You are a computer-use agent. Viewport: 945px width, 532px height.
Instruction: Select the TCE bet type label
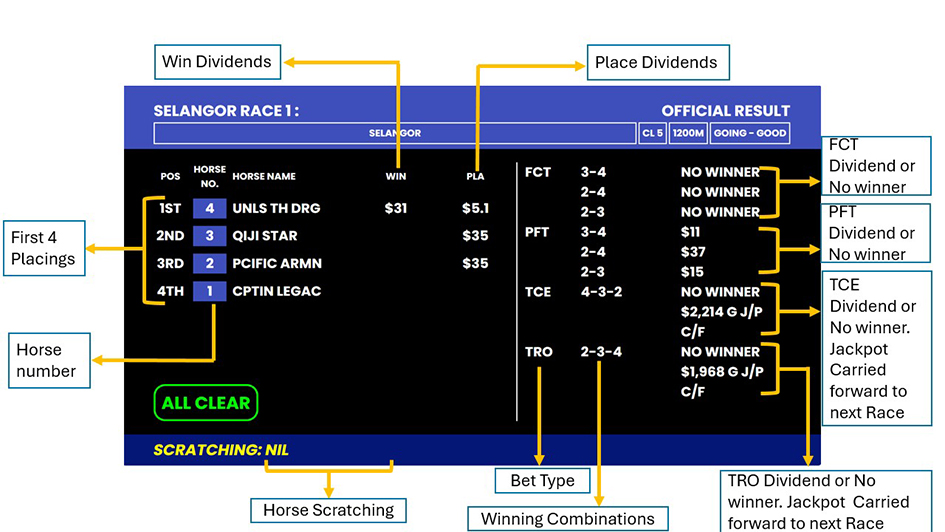pos(538,292)
